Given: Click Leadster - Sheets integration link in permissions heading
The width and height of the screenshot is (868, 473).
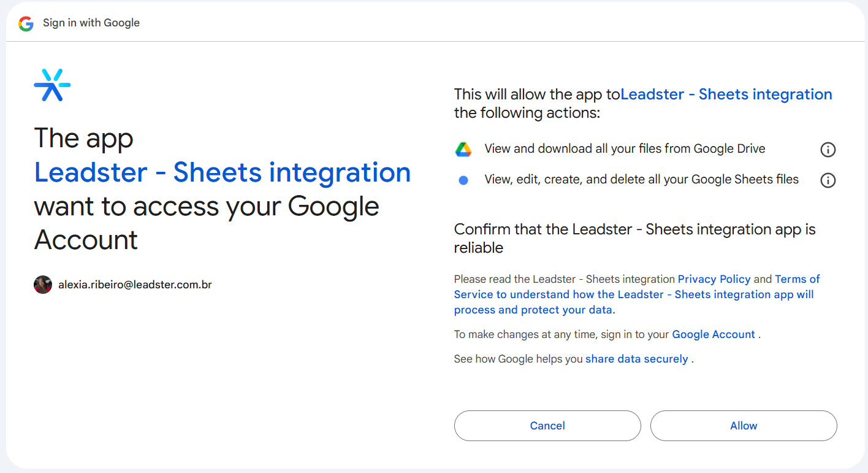Looking at the screenshot, I should [x=726, y=94].
